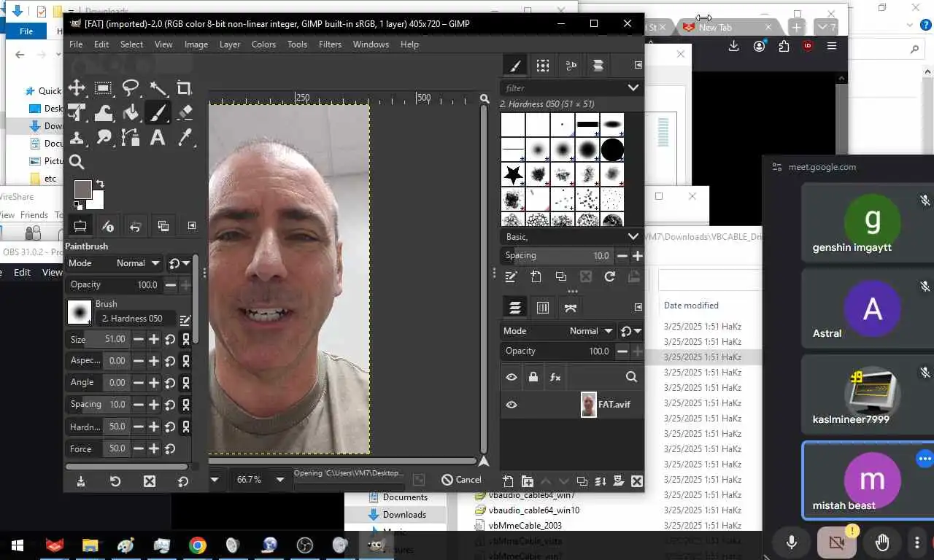Viewport: 934px width, 560px height.
Task: Open Colors menu in GIMP
Action: pyautogui.click(x=263, y=44)
